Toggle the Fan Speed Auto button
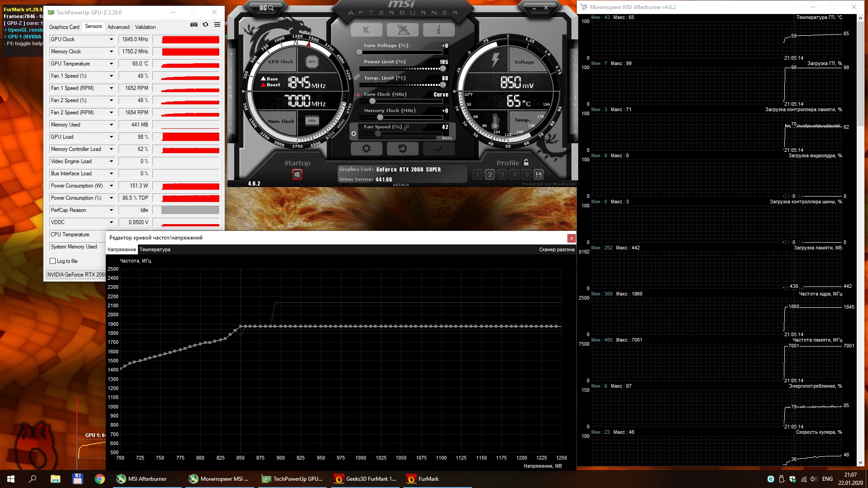Image resolution: width=868 pixels, height=488 pixels. pos(447,138)
